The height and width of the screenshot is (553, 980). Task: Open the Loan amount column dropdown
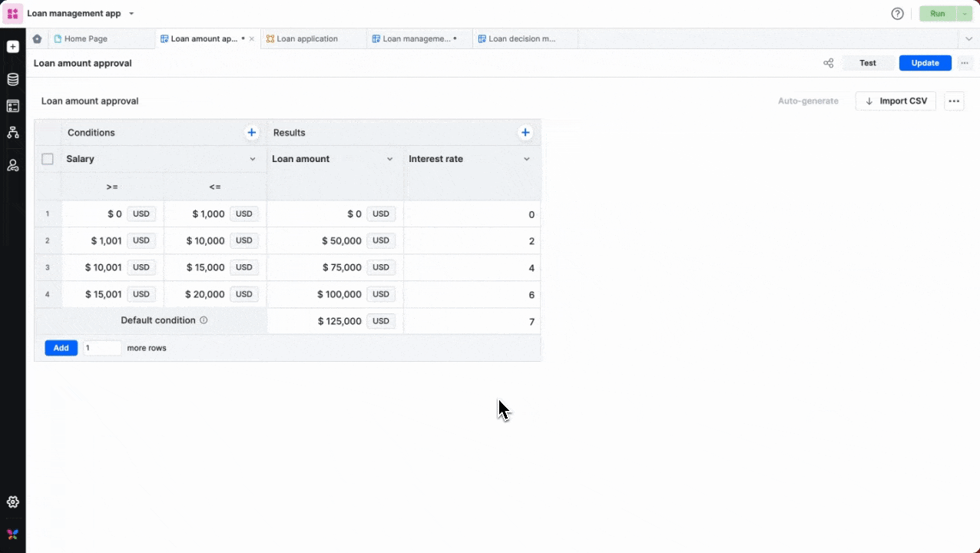[389, 159]
